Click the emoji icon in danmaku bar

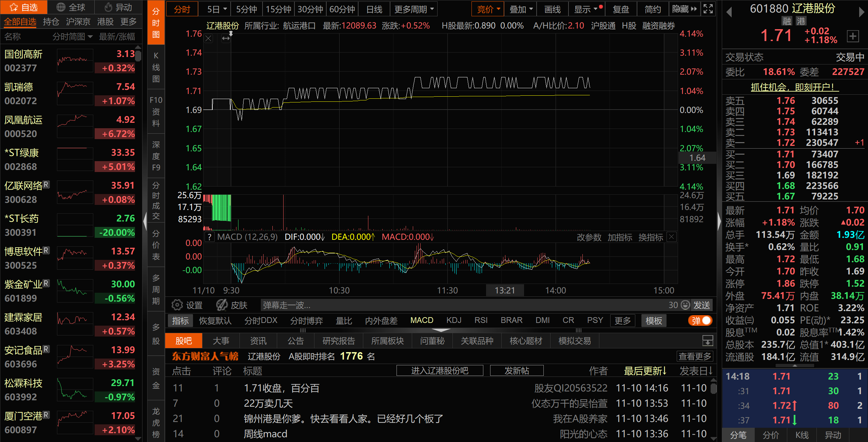(x=686, y=305)
